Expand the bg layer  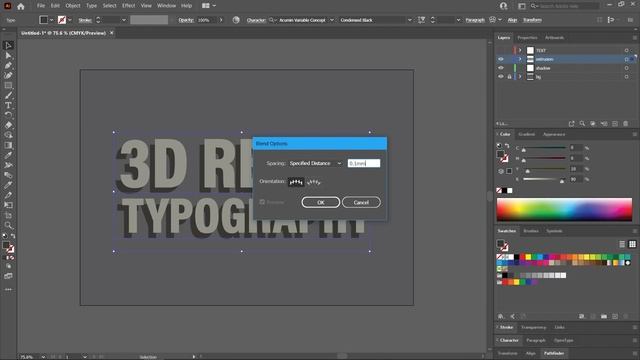tap(520, 77)
